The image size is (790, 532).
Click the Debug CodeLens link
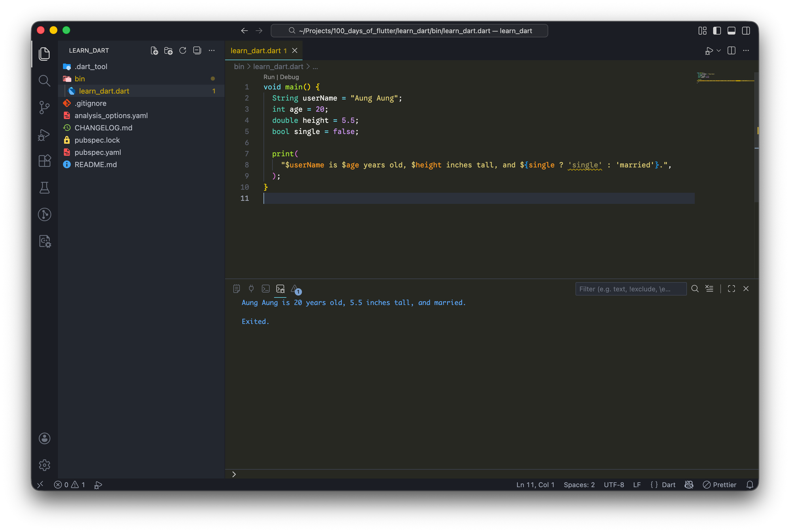(289, 77)
